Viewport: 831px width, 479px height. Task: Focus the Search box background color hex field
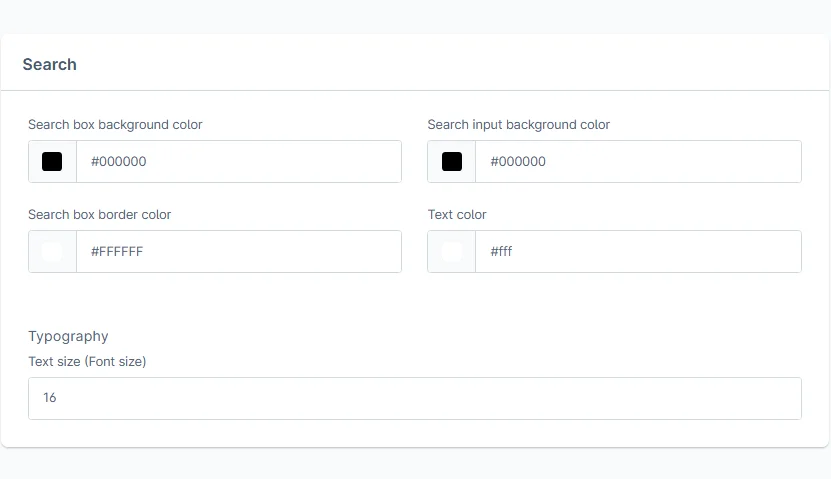(x=238, y=161)
